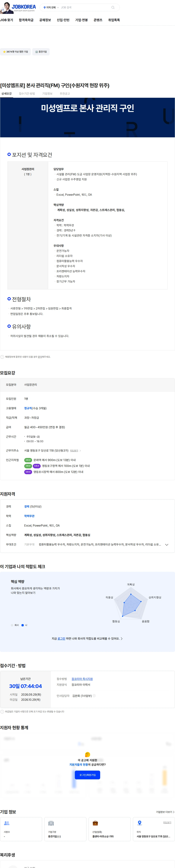Click the 로그인 link in 적합도 section

[61, 639]
